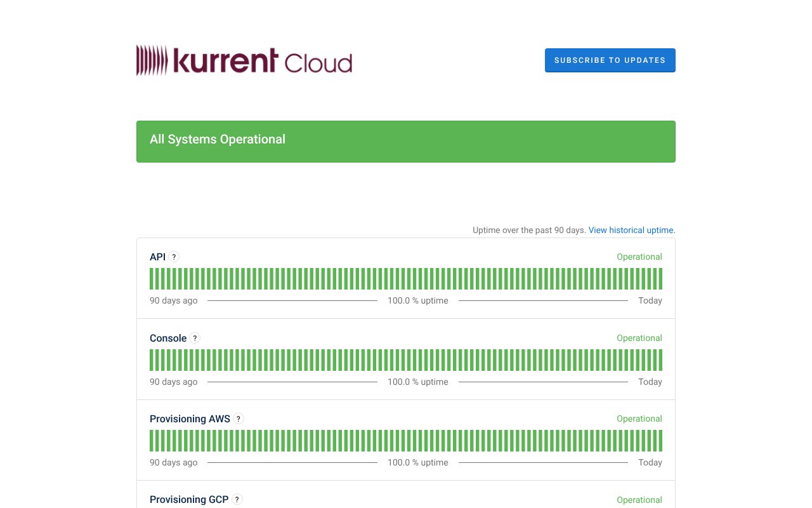
Task: Click the Provisioning AWS question mark icon
Action: coord(238,418)
